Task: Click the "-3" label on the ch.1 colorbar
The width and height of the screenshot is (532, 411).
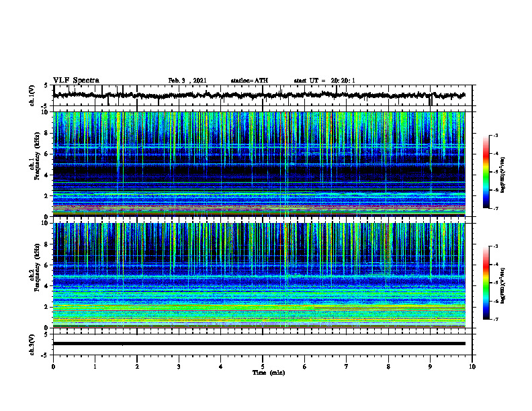Action: 496,136
